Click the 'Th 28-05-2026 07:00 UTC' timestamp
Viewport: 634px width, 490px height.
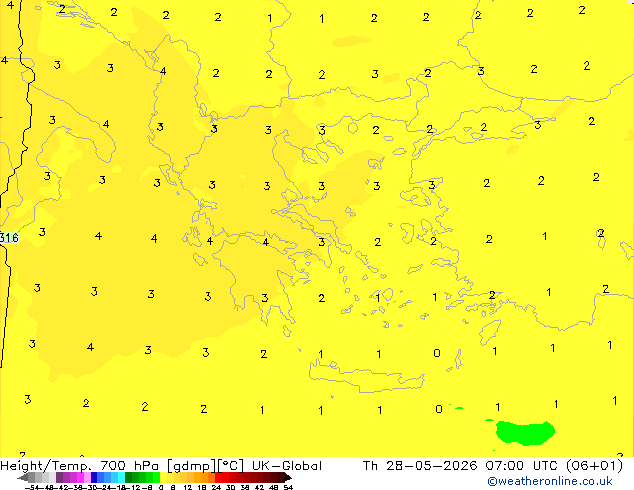tap(462, 466)
